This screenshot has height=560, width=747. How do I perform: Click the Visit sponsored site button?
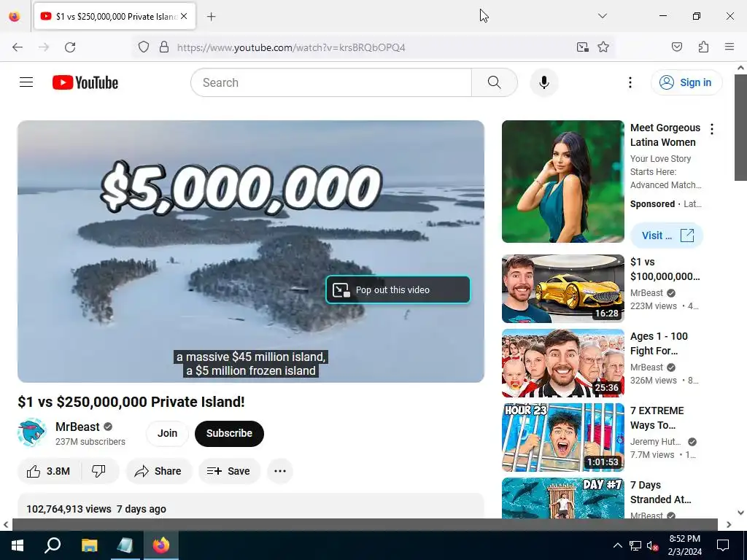coord(667,236)
